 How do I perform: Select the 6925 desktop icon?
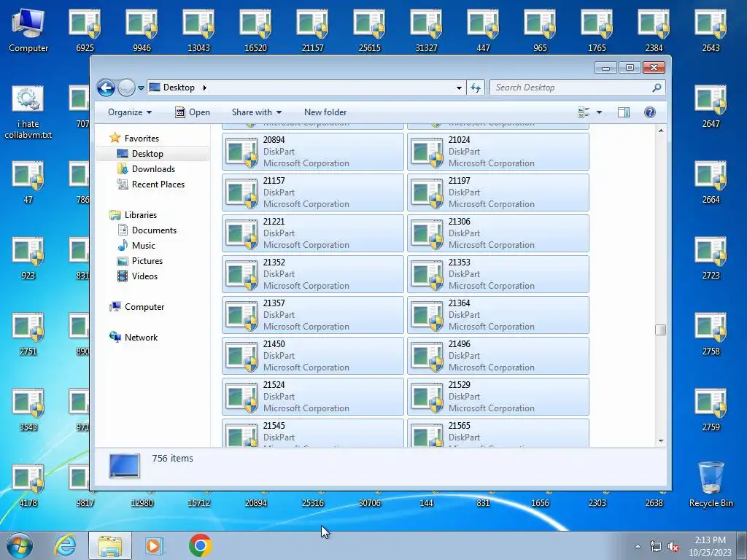click(85, 31)
